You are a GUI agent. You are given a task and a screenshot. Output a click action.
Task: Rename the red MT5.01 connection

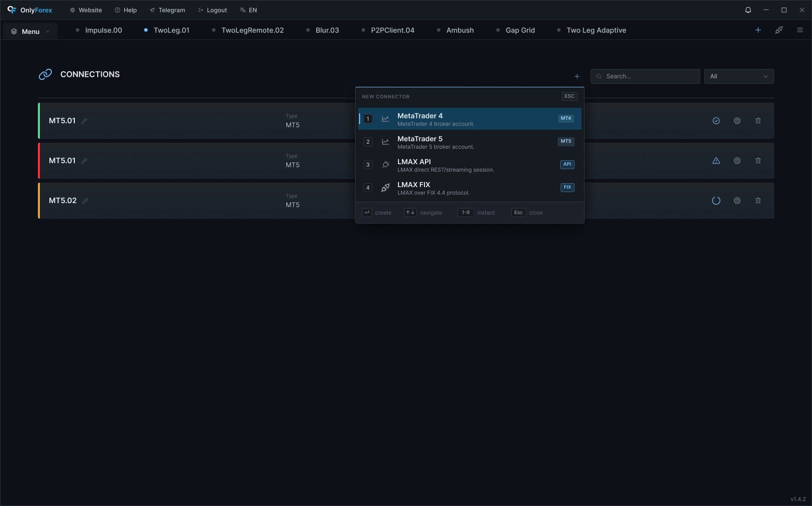click(x=84, y=161)
